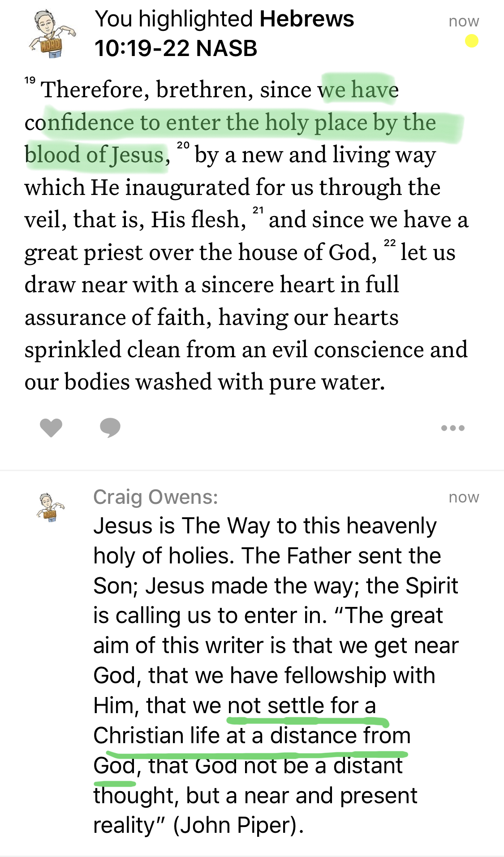Open comments with the speech bubble icon
This screenshot has width=504, height=857.
pyautogui.click(x=110, y=427)
